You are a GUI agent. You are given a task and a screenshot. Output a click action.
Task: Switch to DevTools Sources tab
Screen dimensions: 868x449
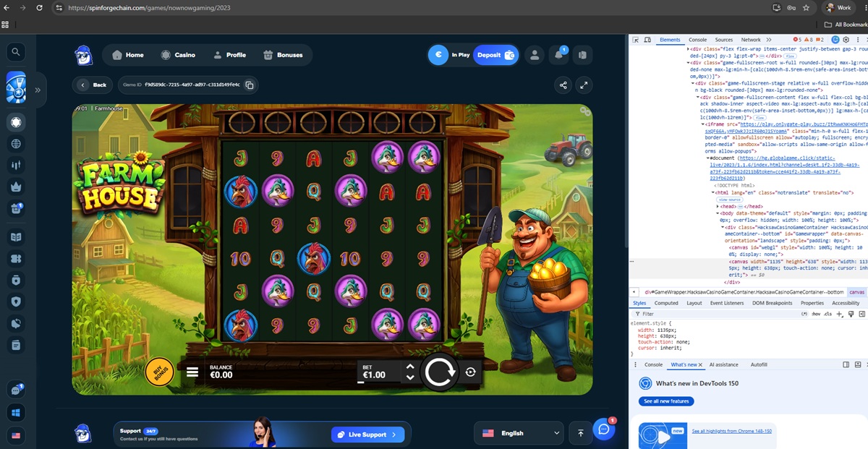[724, 40]
